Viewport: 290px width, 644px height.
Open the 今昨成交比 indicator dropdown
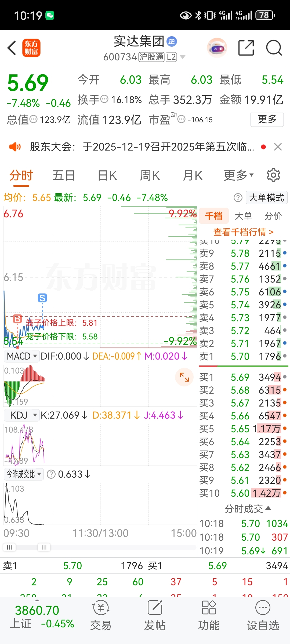[x=24, y=474]
